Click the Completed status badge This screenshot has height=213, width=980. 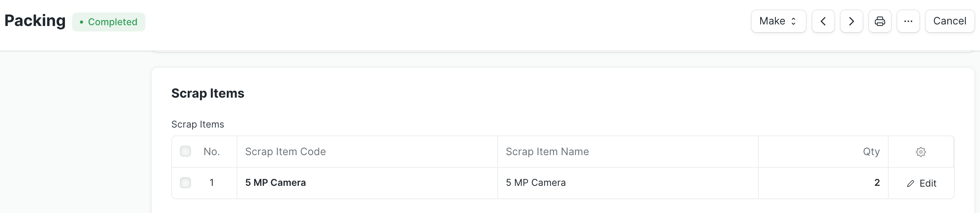pyautogui.click(x=109, y=22)
